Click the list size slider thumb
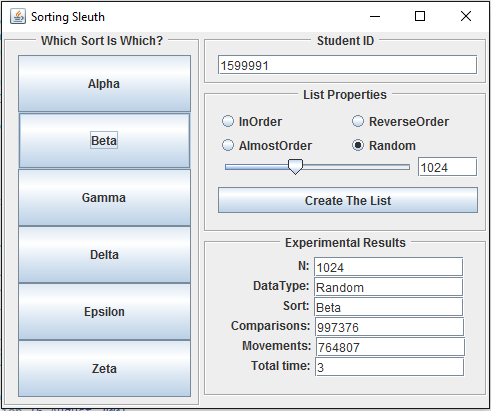Viewport: 491px width, 411px height. click(295, 167)
